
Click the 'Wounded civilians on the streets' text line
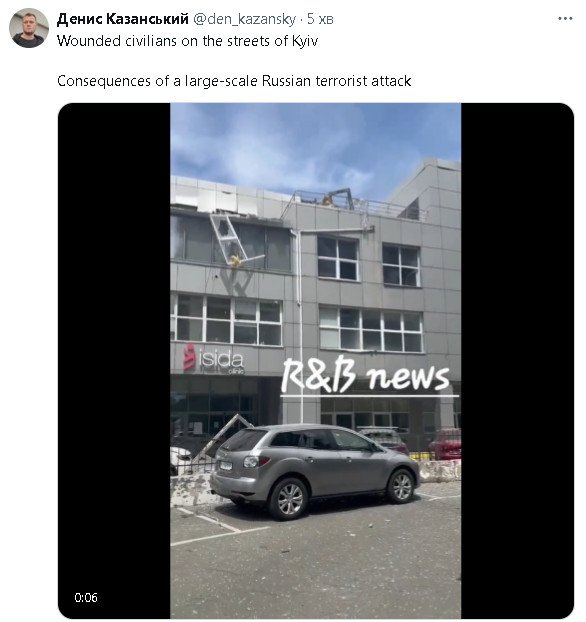[187, 41]
